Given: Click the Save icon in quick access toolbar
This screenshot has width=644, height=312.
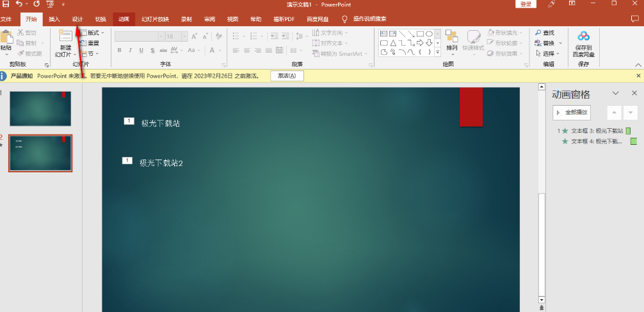Looking at the screenshot, I should pyautogui.click(x=6, y=4).
